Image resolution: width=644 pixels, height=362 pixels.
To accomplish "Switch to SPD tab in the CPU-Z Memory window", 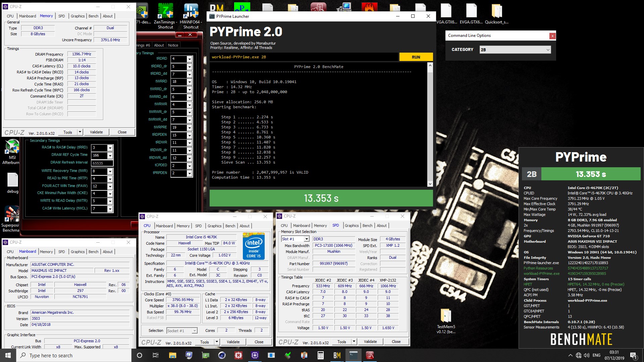I will 62,16.
